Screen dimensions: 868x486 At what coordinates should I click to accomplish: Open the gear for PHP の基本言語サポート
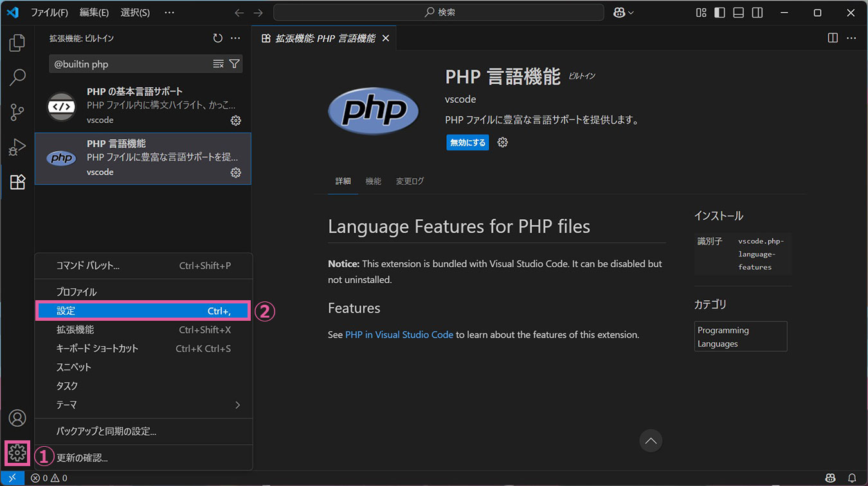click(x=236, y=120)
